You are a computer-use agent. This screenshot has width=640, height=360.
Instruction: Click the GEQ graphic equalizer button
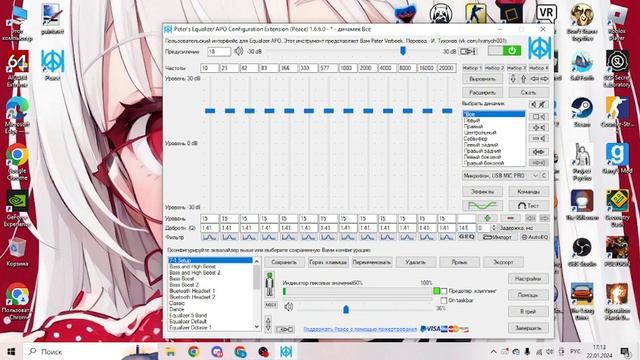pyautogui.click(x=467, y=237)
